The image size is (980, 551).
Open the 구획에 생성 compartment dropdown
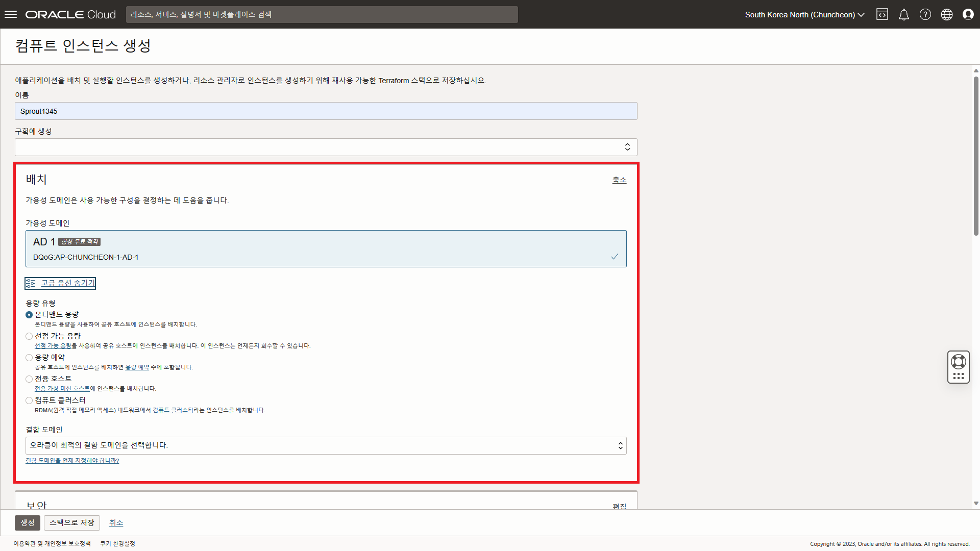click(326, 147)
